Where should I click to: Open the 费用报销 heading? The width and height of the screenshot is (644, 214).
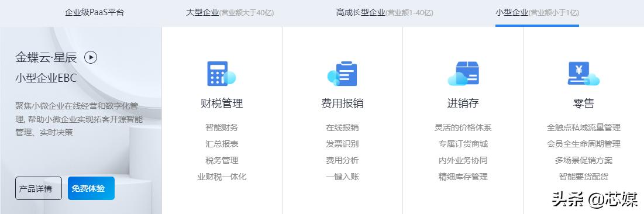click(342, 103)
